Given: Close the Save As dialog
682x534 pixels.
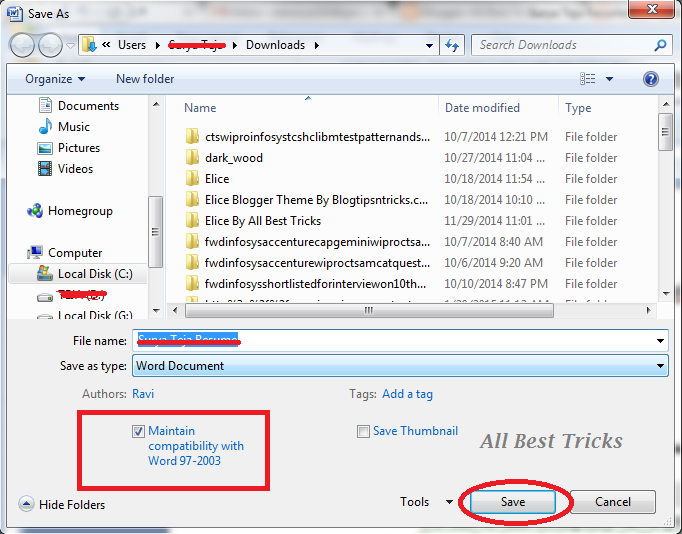Looking at the screenshot, I should [x=652, y=9].
